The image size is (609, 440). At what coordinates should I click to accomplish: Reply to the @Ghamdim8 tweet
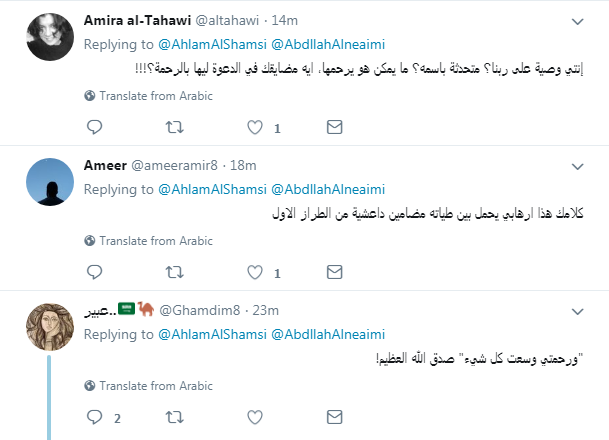[x=95, y=416]
